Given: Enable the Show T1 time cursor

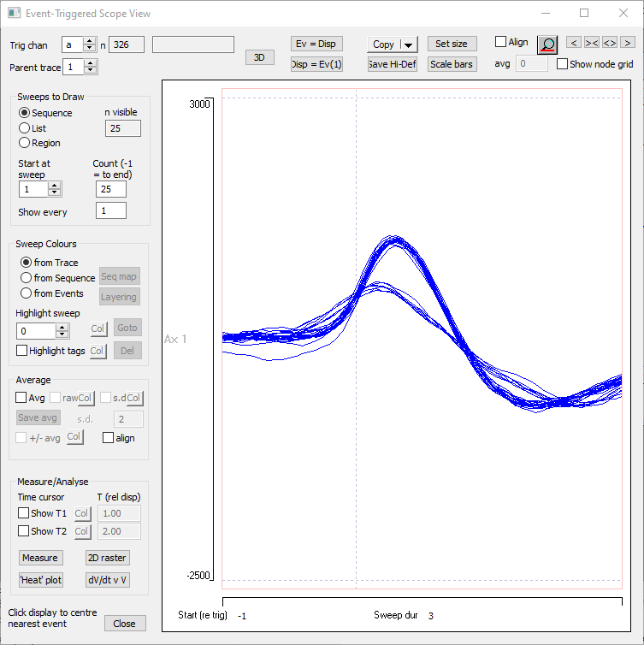Looking at the screenshot, I should point(23,513).
